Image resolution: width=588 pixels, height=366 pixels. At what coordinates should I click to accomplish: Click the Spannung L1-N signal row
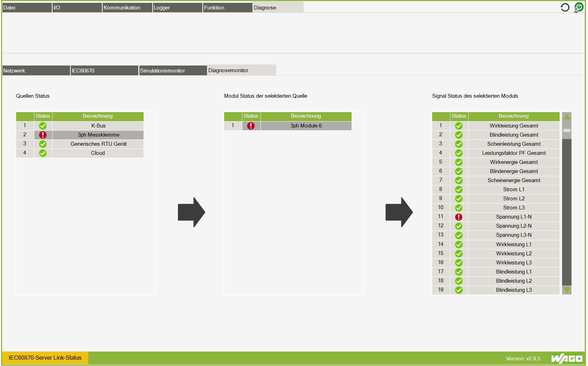496,217
